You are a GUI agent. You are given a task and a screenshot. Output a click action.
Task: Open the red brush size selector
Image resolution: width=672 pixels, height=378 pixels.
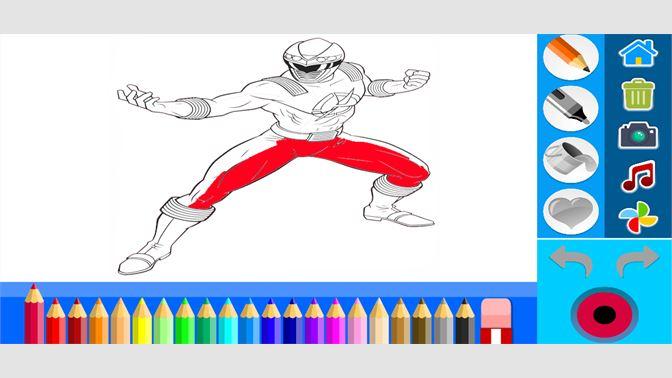point(604,315)
